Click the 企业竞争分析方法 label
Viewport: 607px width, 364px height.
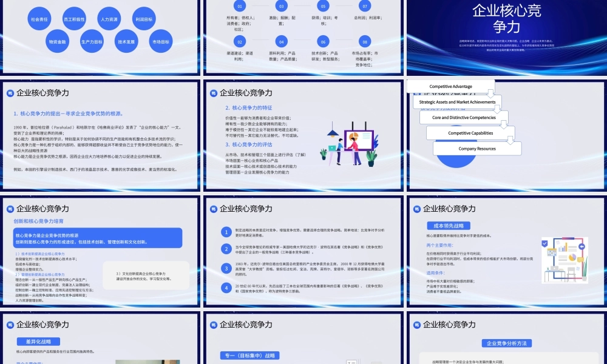pyautogui.click(x=506, y=343)
